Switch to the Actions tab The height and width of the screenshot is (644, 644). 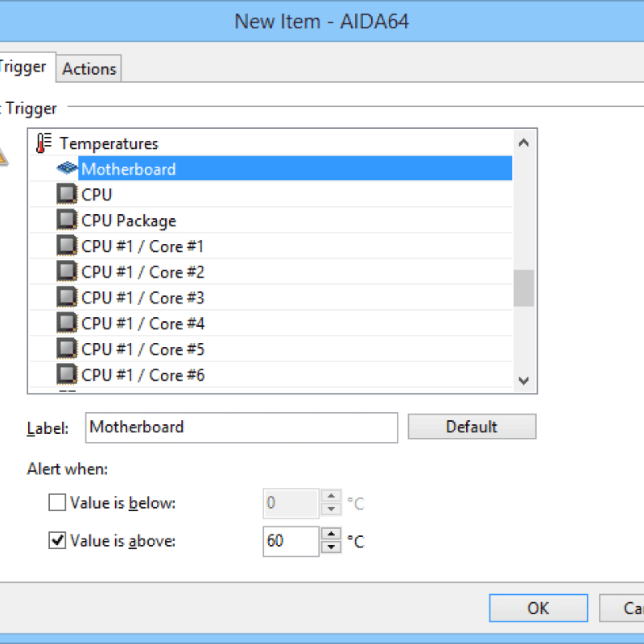coord(89,68)
